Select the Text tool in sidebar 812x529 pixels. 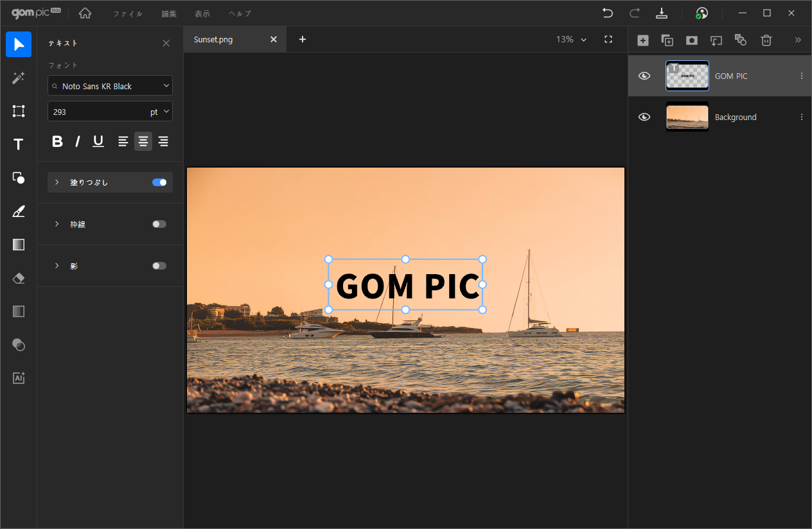tap(19, 144)
